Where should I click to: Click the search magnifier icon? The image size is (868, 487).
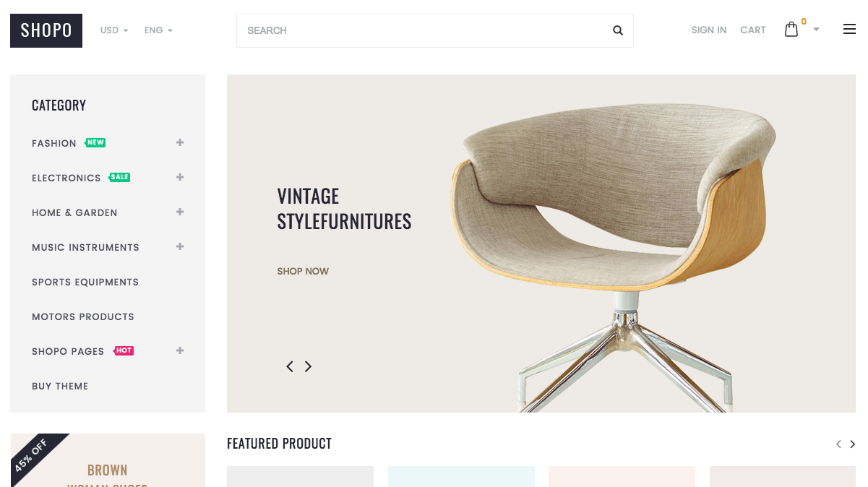tap(618, 30)
